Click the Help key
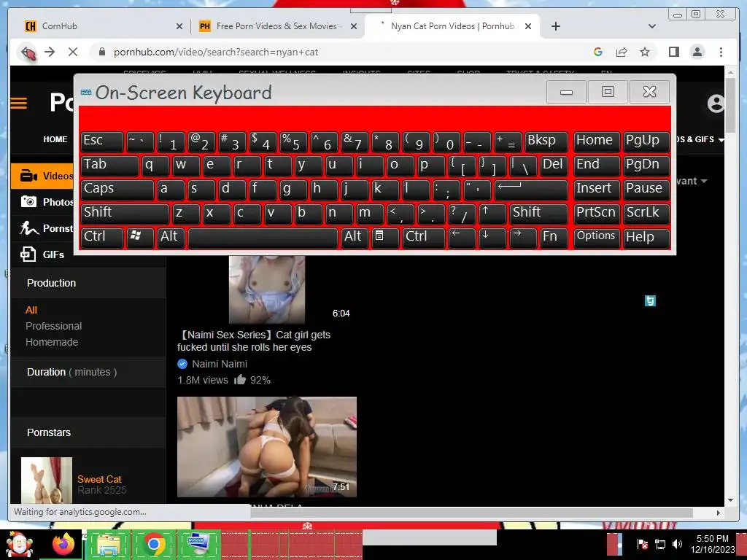This screenshot has width=747, height=560. pos(646,237)
